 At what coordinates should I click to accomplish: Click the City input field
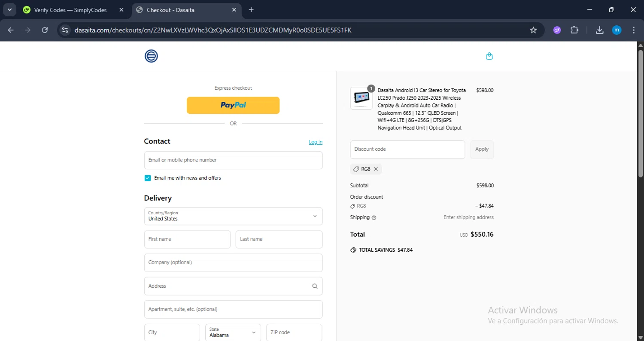172,332
